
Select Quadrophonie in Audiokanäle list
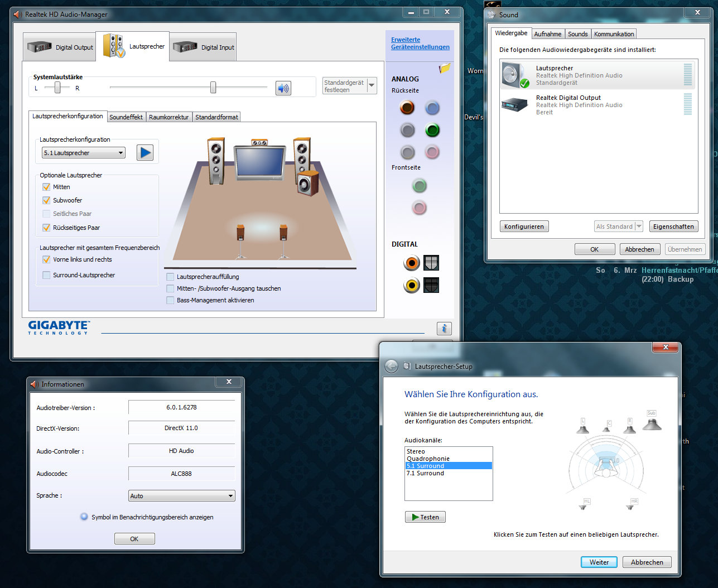(x=449, y=459)
